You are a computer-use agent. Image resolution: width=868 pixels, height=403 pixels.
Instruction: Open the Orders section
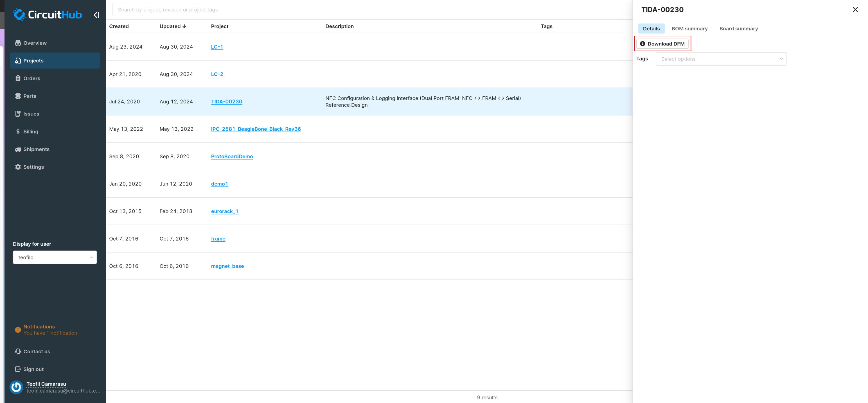31,78
